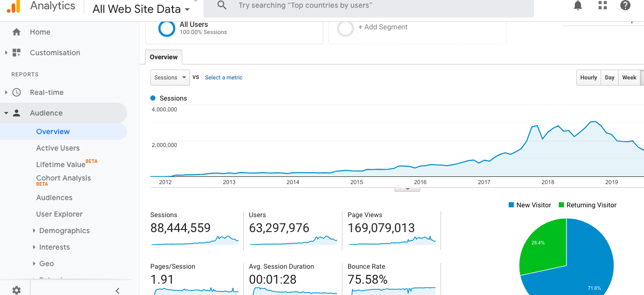Open the Active Users report

click(x=58, y=148)
